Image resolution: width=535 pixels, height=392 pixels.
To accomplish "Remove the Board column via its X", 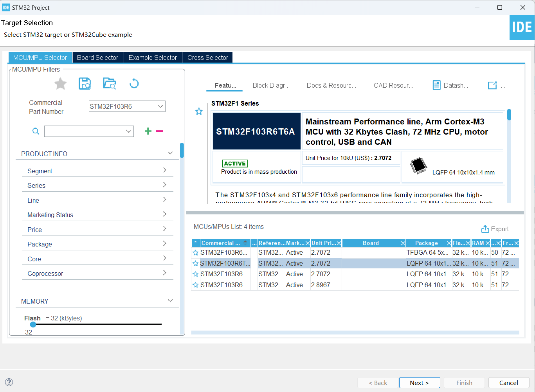I will (403, 243).
